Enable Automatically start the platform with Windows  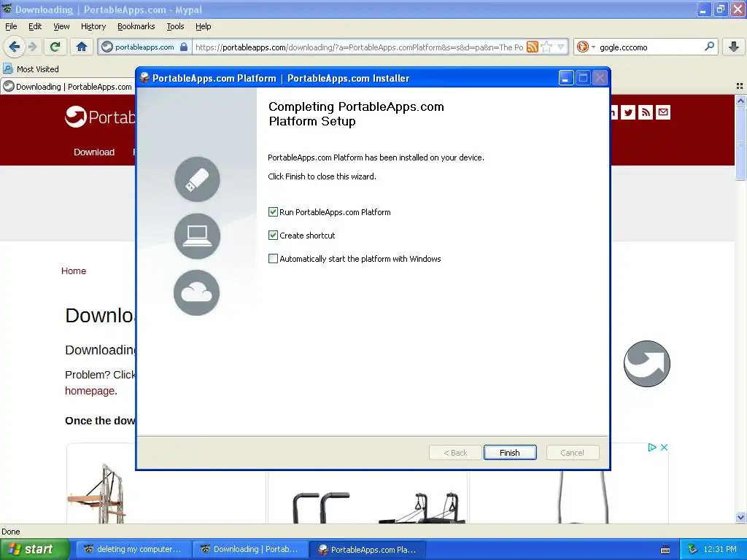click(273, 259)
